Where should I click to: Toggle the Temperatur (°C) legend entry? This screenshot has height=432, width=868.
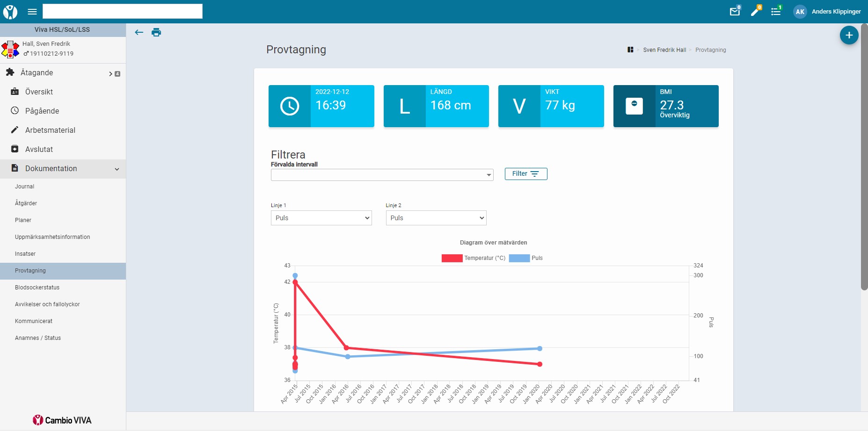[x=474, y=258]
